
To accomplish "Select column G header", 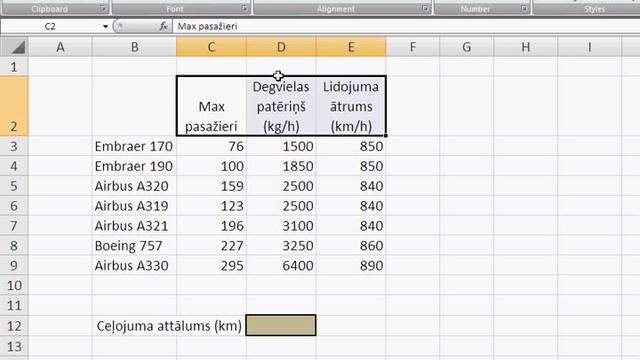I will pos(467,47).
